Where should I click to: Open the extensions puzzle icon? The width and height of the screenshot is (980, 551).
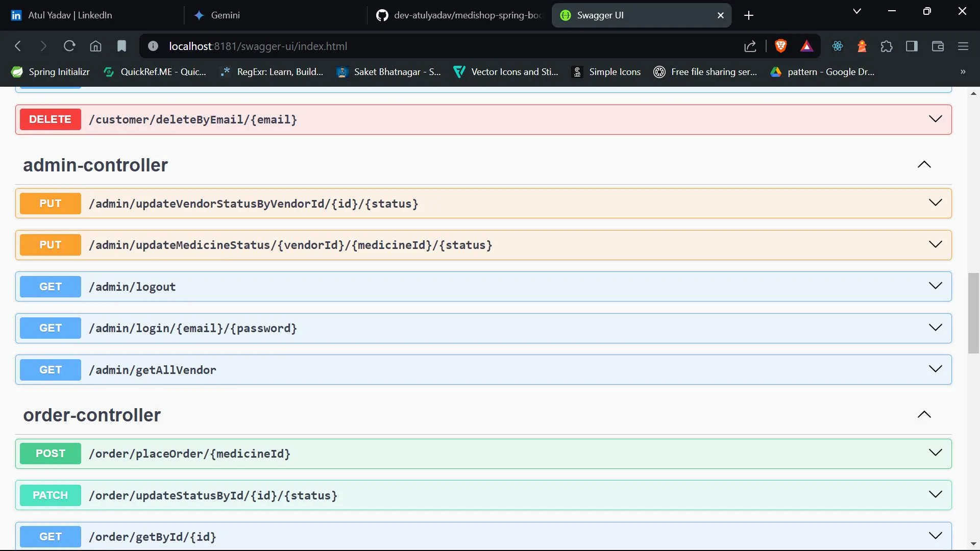click(x=887, y=46)
